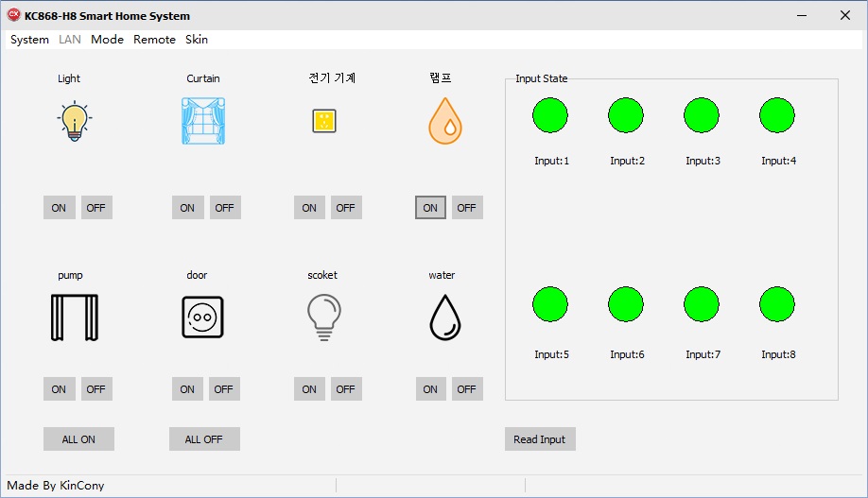Click the scoket gray bulb icon

tap(324, 317)
